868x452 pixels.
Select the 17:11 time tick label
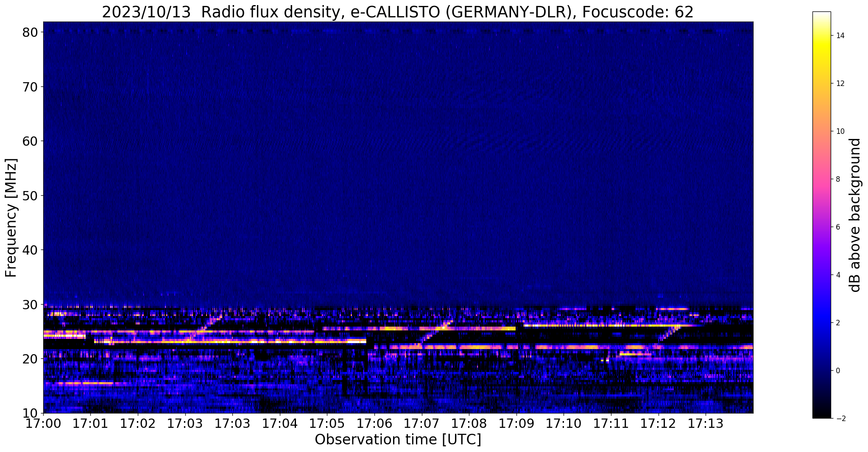pyautogui.click(x=611, y=424)
